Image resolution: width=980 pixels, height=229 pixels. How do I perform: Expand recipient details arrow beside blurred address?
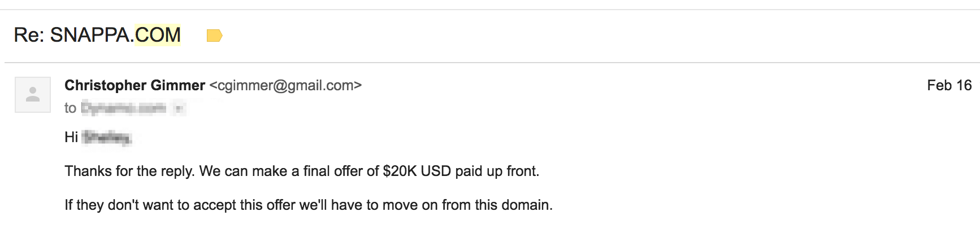coord(179,108)
